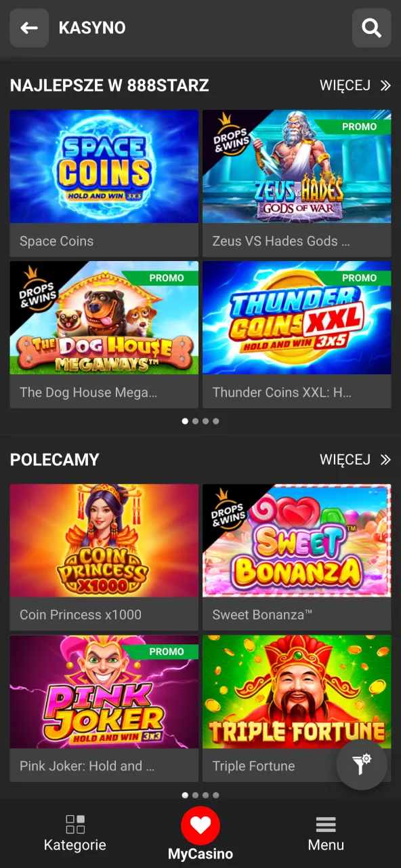Open the hamburger Menu icon

[326, 825]
